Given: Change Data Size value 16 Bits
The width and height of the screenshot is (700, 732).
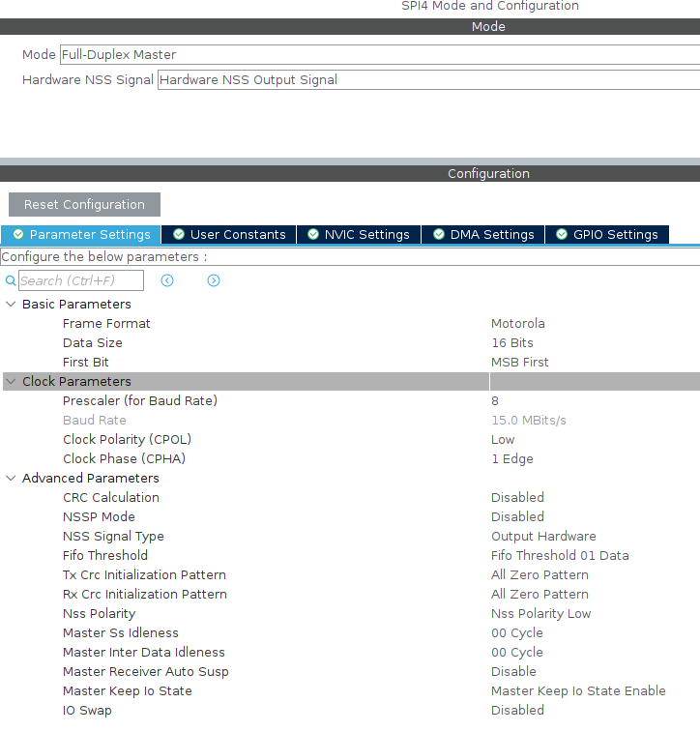Looking at the screenshot, I should (512, 342).
